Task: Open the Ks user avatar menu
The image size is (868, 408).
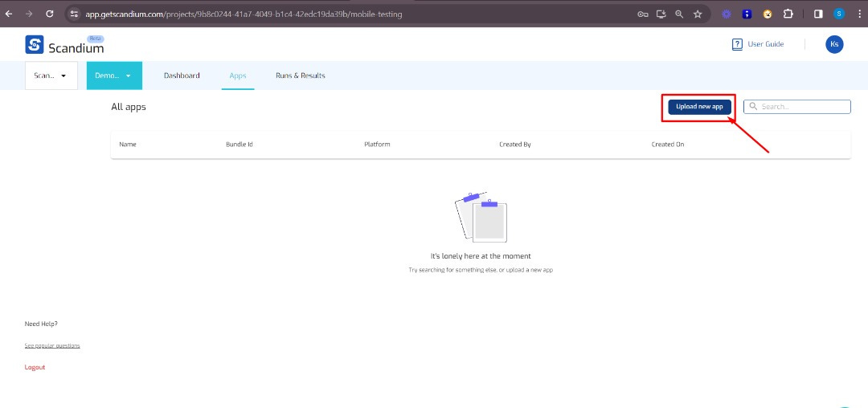Action: pyautogui.click(x=834, y=44)
